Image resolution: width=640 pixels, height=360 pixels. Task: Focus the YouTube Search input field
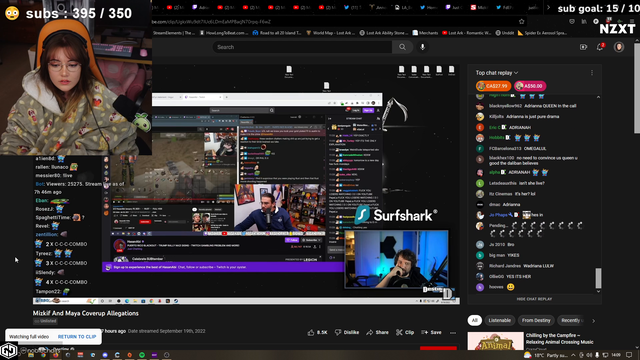[302, 47]
